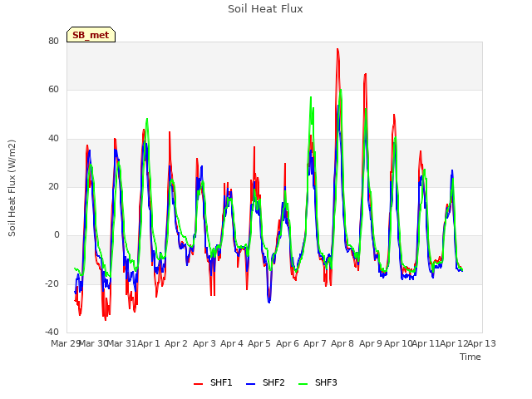Click the Soil Heat Flux (W/m2) axis label
This screenshot has width=532, height=399.
click(12, 188)
